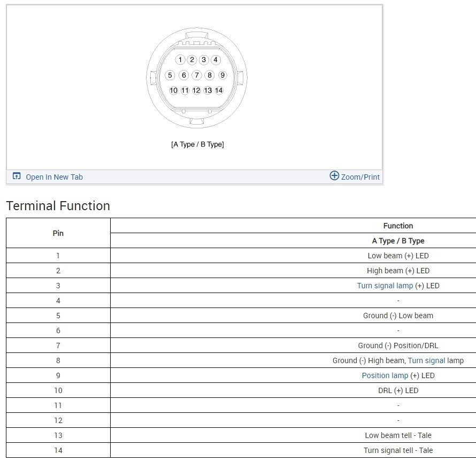Click the A Type / B Type table subheader

pyautogui.click(x=398, y=241)
